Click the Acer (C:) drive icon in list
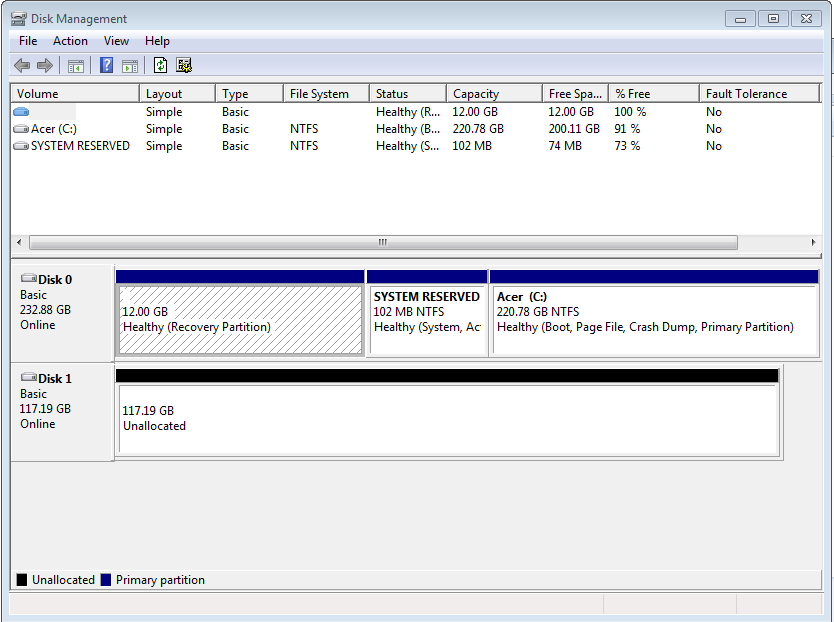The height and width of the screenshot is (622, 834). click(21, 129)
